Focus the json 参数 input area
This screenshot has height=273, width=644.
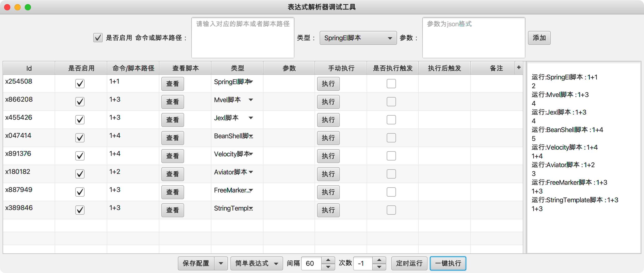pos(474,38)
